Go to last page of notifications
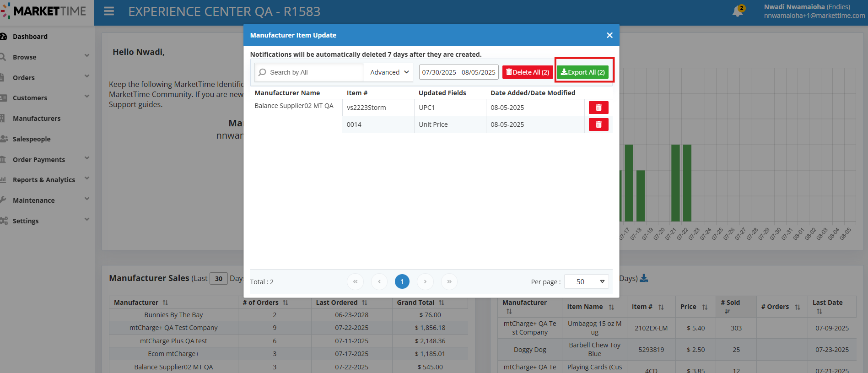This screenshot has height=373, width=868. (449, 281)
